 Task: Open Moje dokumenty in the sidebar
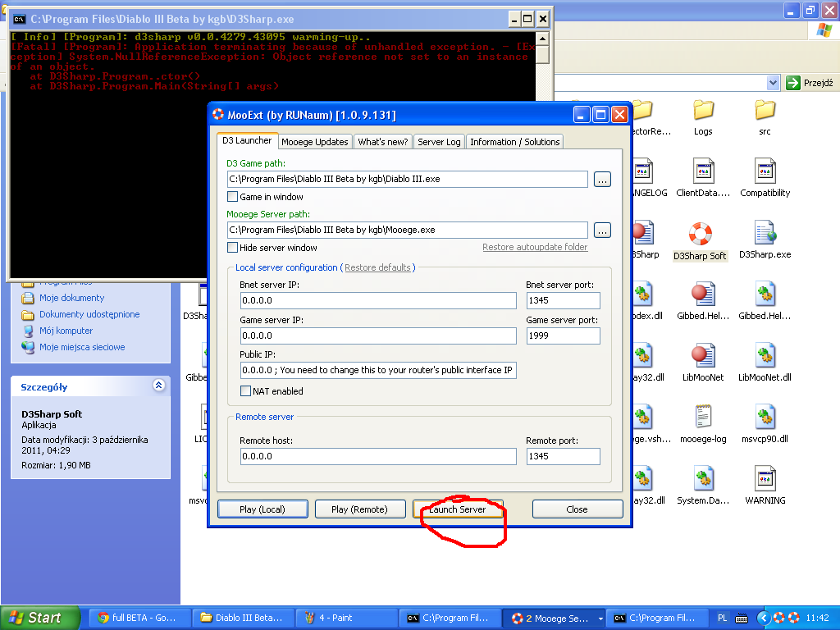click(72, 298)
